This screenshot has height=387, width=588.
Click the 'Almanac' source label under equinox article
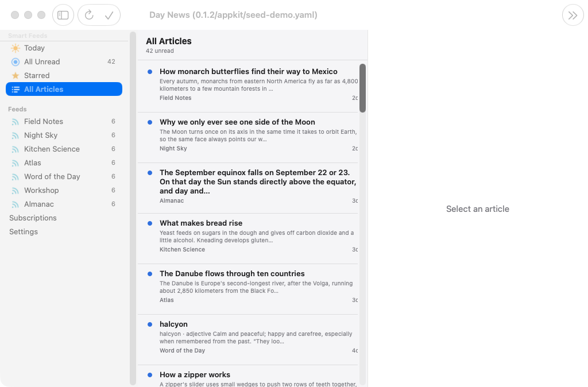coord(172,200)
